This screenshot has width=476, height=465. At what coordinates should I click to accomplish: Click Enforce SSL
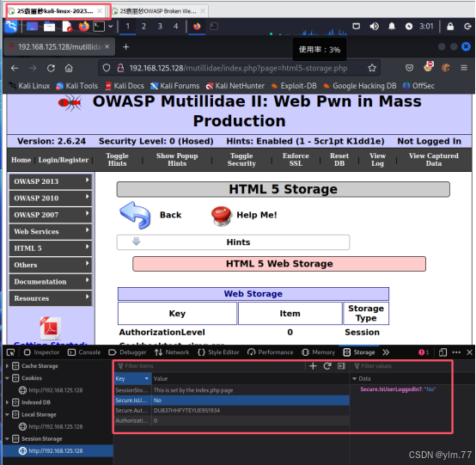point(296,160)
